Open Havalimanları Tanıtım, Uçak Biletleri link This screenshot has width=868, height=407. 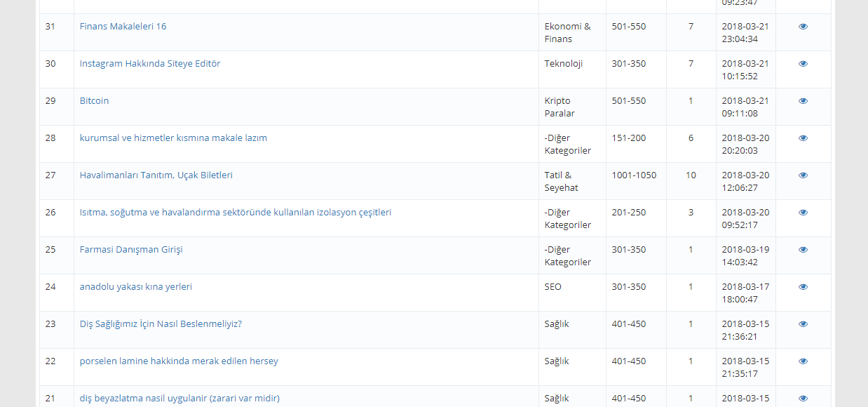tap(156, 175)
